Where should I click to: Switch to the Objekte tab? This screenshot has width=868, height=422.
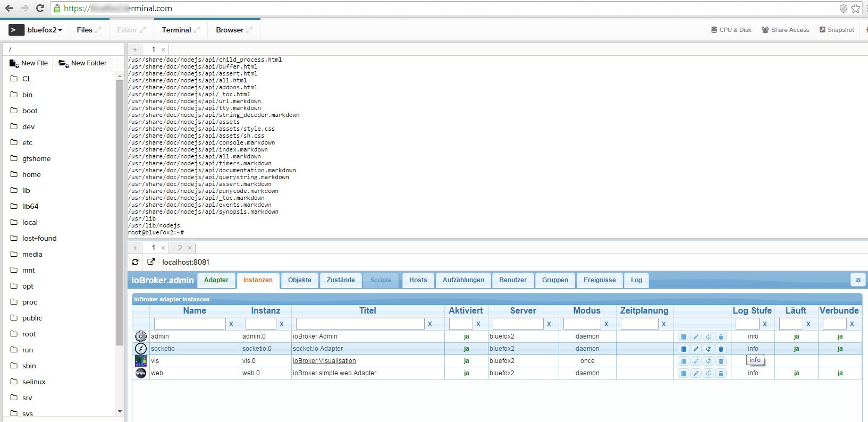[x=300, y=280]
